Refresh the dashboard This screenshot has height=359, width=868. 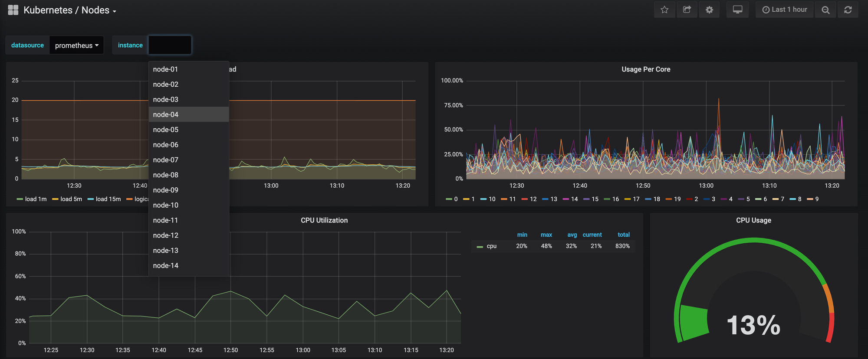848,10
